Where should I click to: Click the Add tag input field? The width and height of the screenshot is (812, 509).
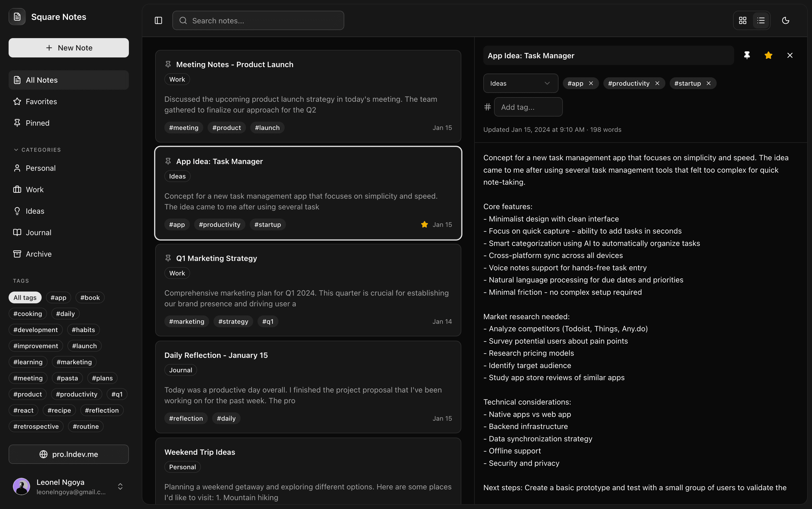pos(528,107)
